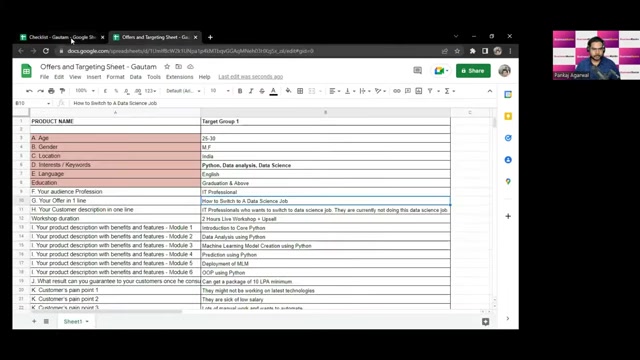This screenshot has height=360, width=640.
Task: Star the Offers and Targeting Sheet
Action: [x=167, y=67]
